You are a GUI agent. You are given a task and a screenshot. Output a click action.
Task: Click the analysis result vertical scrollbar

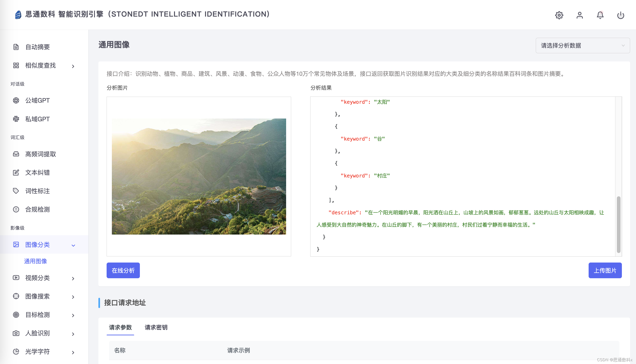618,225
